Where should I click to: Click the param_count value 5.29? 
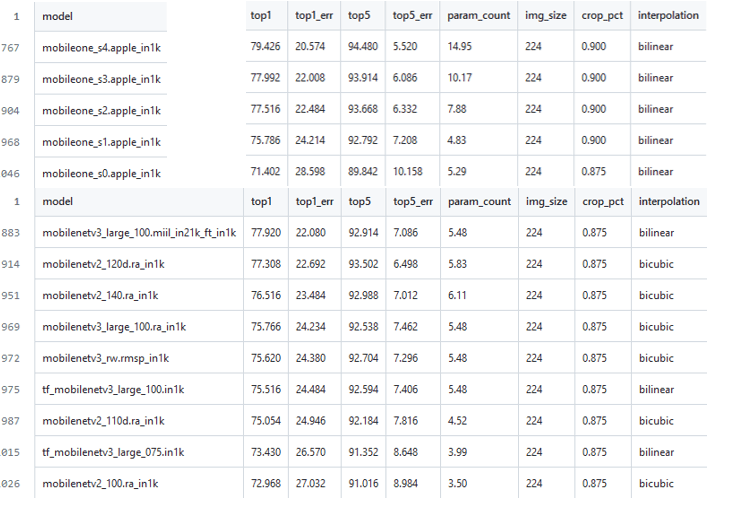coord(457,171)
